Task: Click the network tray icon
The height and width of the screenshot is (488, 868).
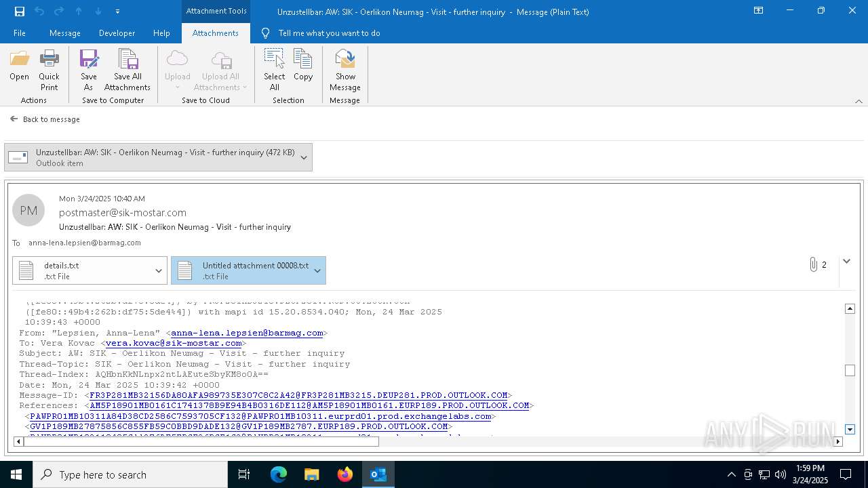Action: click(764, 474)
